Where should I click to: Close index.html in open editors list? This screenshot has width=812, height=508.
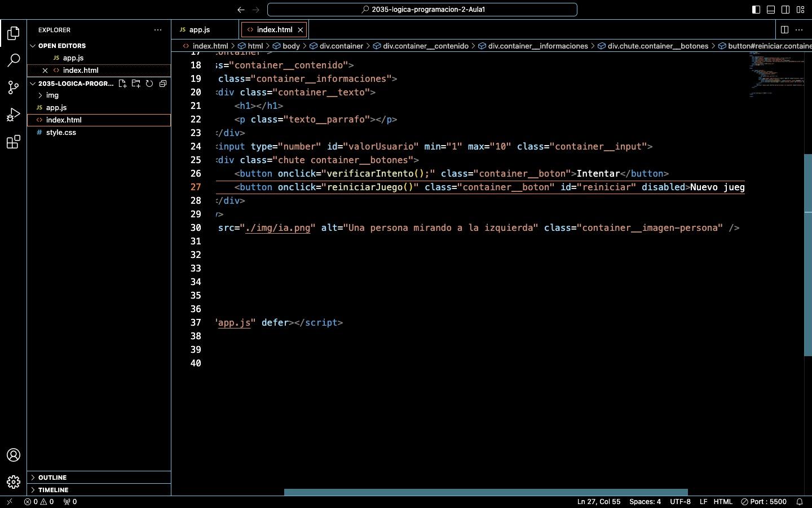[45, 71]
